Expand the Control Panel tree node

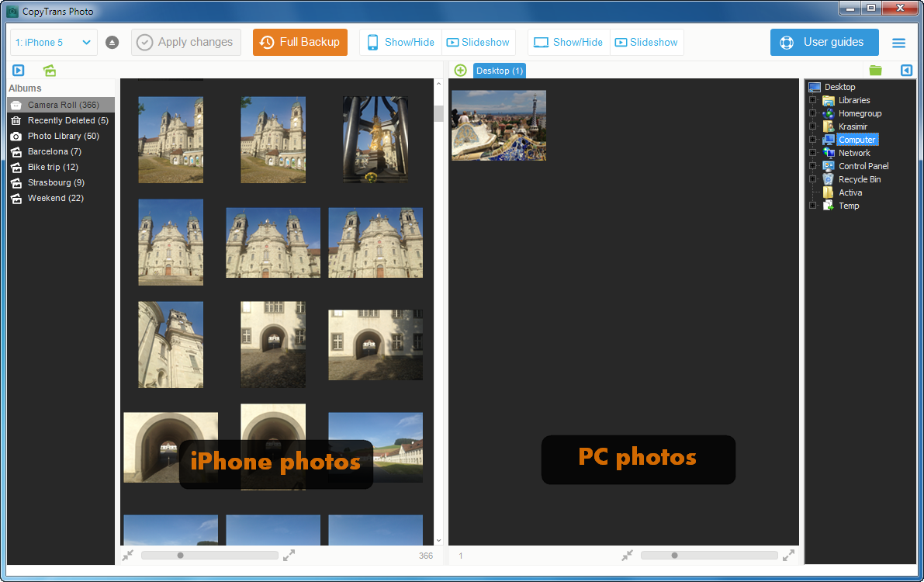click(813, 166)
